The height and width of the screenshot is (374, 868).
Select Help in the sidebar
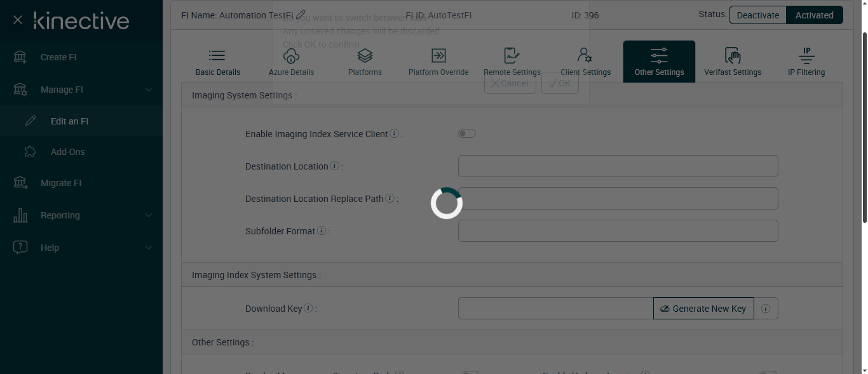pos(50,248)
